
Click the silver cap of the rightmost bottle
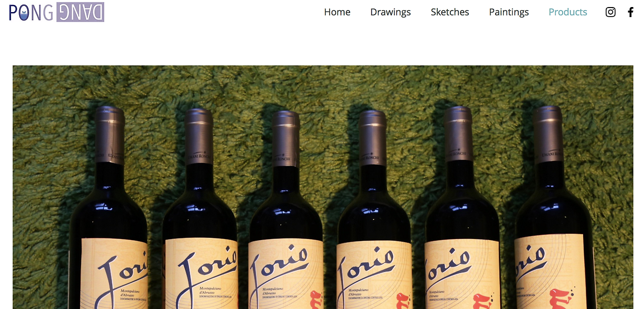pyautogui.click(x=548, y=133)
